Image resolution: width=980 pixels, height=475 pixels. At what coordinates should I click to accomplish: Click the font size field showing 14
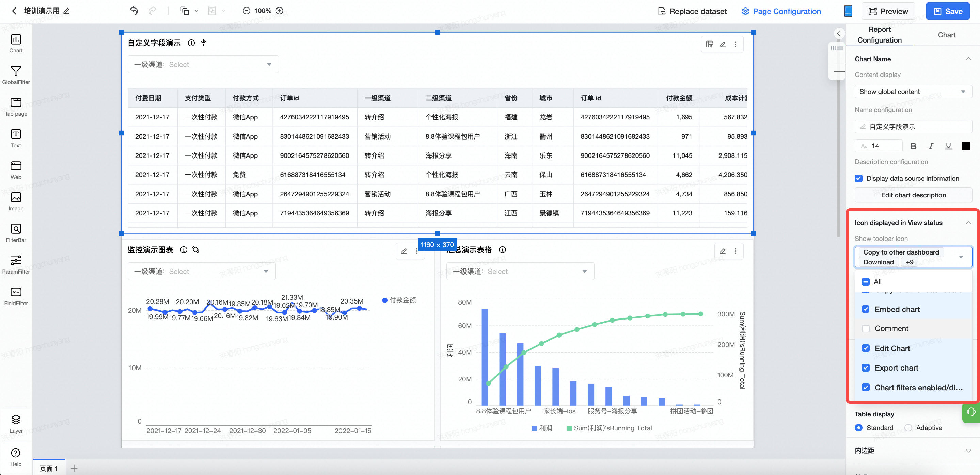[879, 146]
